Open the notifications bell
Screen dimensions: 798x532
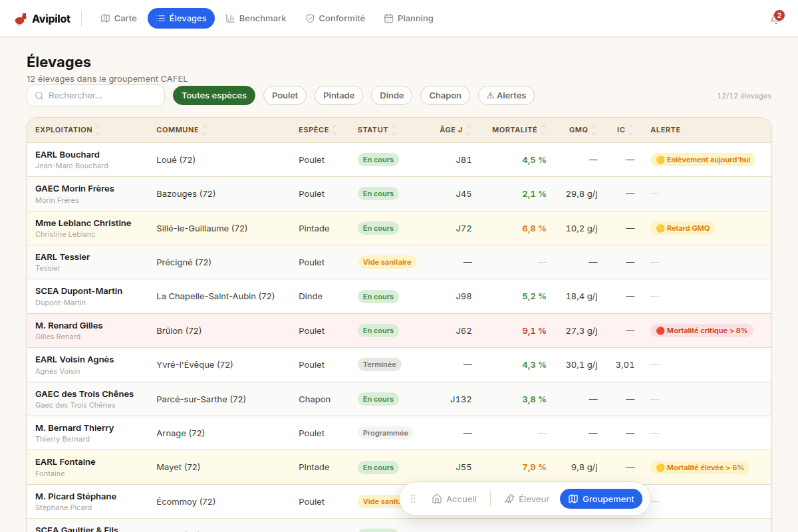775,19
